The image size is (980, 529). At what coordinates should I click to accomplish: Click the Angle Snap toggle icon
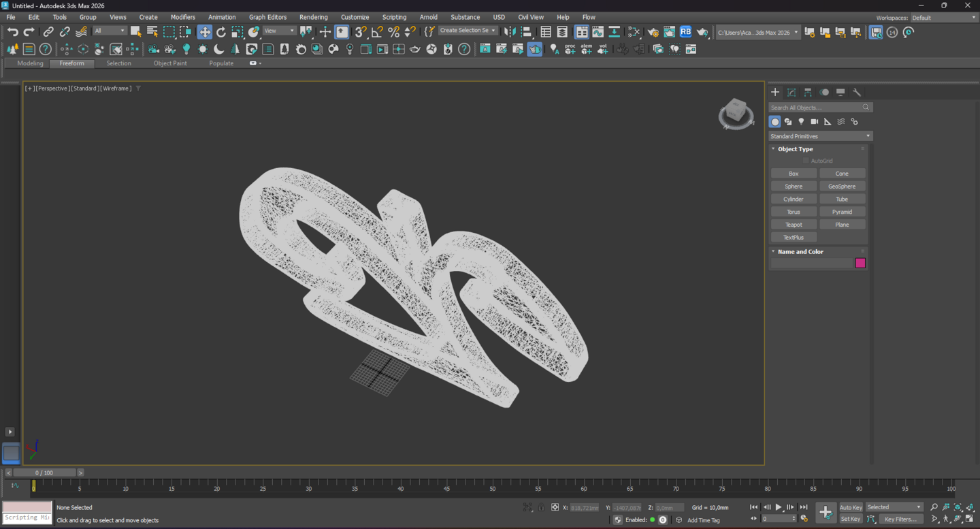(x=377, y=32)
